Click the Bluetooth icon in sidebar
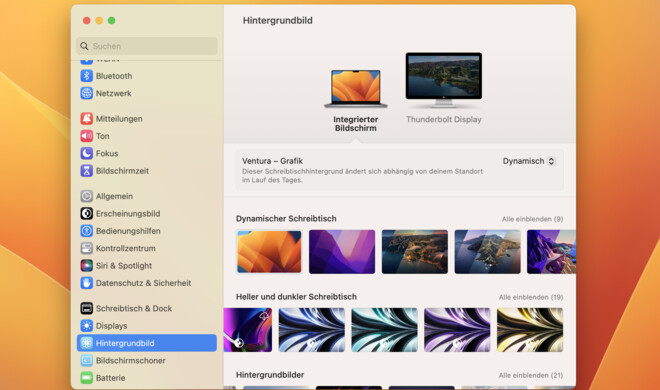 86,76
